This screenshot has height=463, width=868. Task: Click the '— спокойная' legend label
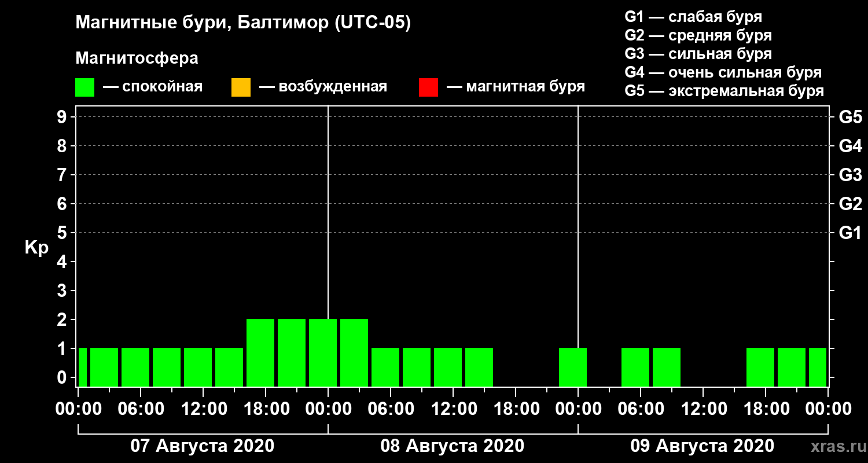(153, 87)
